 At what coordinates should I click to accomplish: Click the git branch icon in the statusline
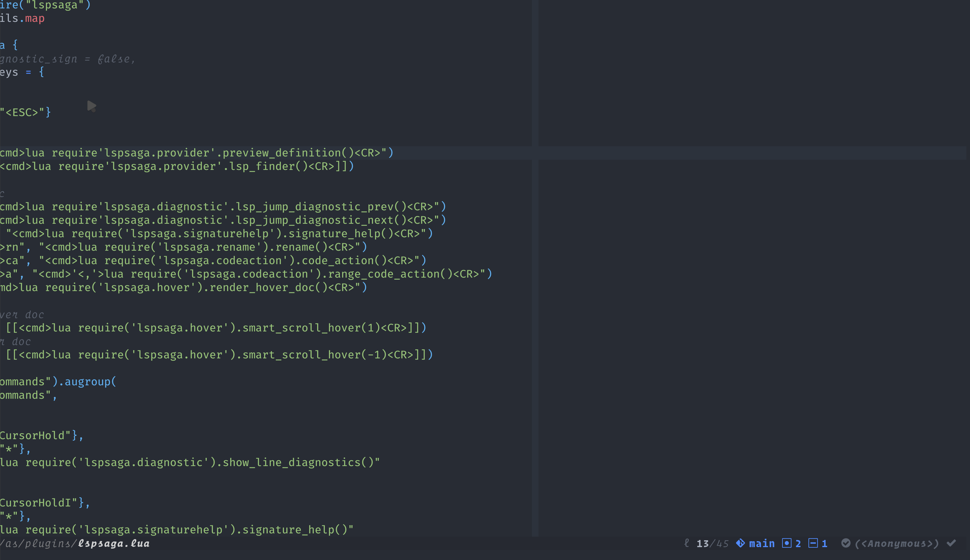tap(741, 543)
